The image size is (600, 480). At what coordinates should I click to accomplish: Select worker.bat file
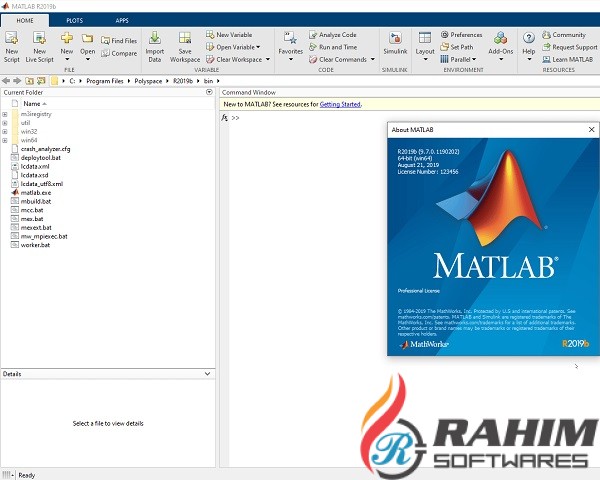coord(35,245)
